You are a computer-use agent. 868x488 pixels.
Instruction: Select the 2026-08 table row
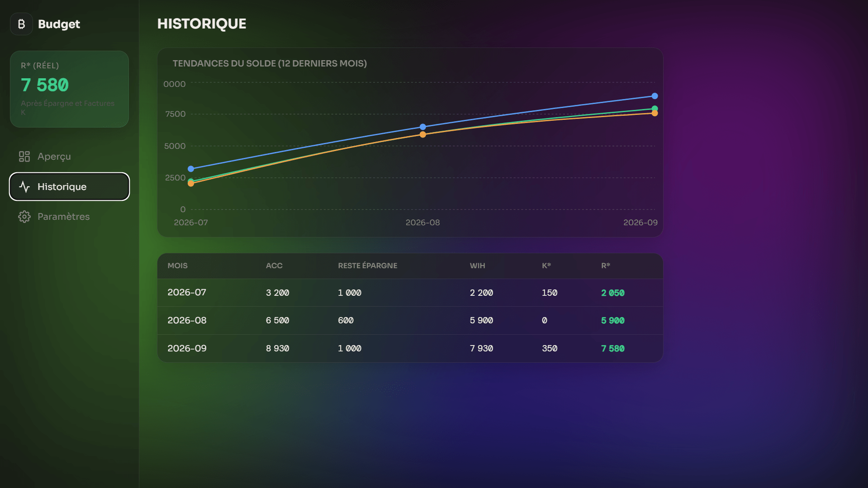tap(410, 321)
